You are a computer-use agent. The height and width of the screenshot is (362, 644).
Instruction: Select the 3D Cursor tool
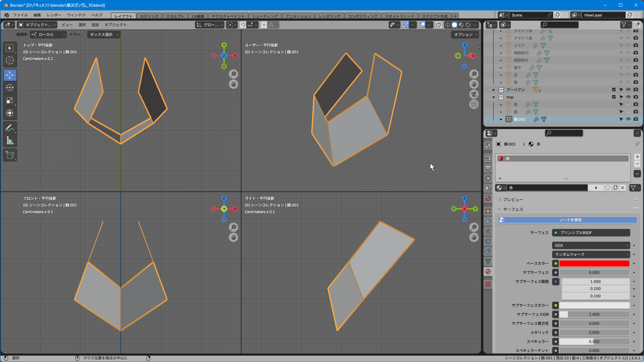pyautogui.click(x=10, y=61)
